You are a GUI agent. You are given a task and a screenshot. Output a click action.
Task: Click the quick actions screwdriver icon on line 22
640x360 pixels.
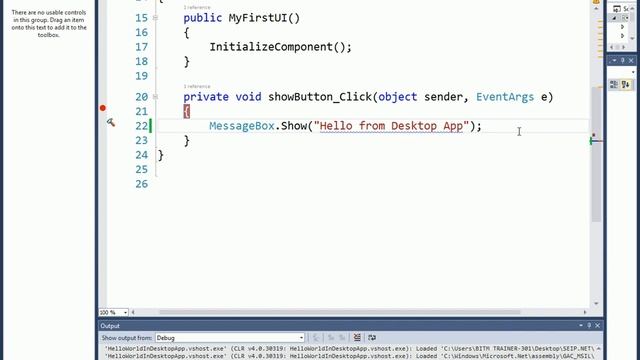(111, 122)
